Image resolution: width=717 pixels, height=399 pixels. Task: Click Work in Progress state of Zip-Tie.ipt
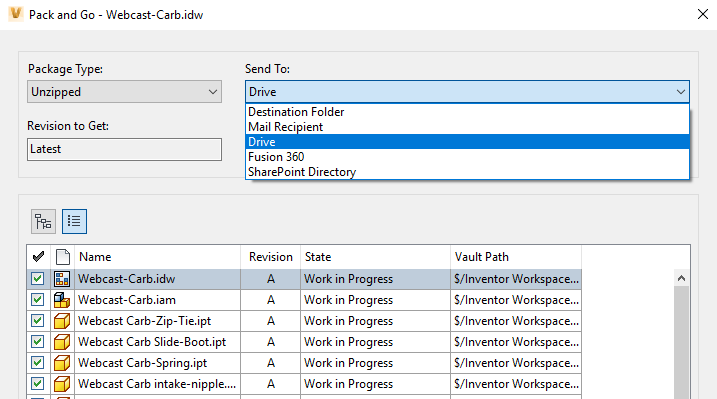pyautogui.click(x=375, y=321)
